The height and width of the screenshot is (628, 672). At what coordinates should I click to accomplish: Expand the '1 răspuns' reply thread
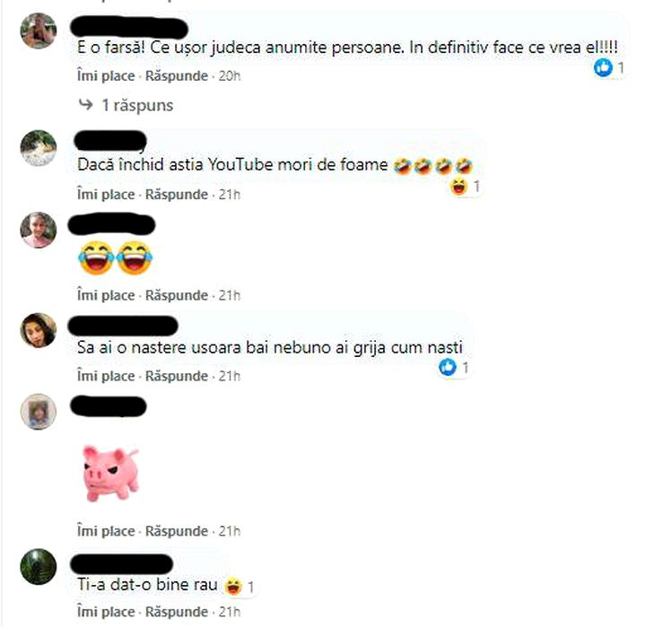click(x=137, y=105)
